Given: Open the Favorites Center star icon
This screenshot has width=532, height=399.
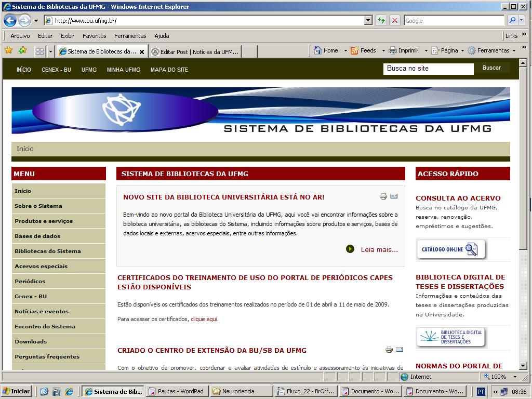Looking at the screenshot, I should tap(9, 50).
